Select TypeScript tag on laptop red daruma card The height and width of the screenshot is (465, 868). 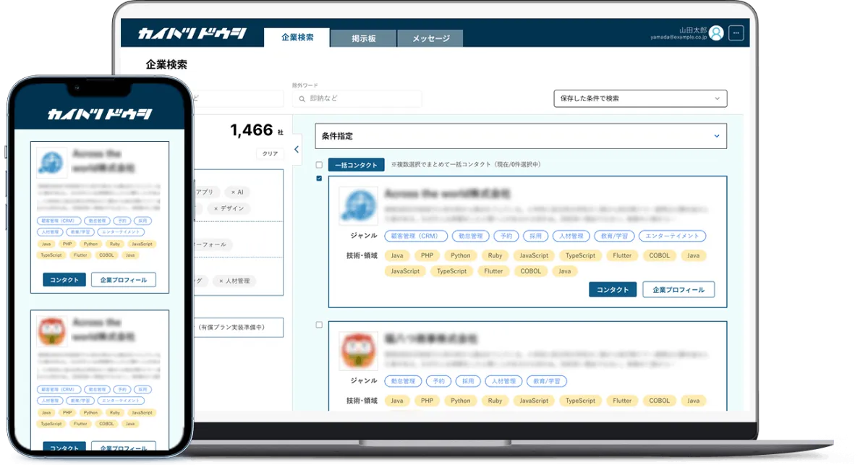coord(580,401)
